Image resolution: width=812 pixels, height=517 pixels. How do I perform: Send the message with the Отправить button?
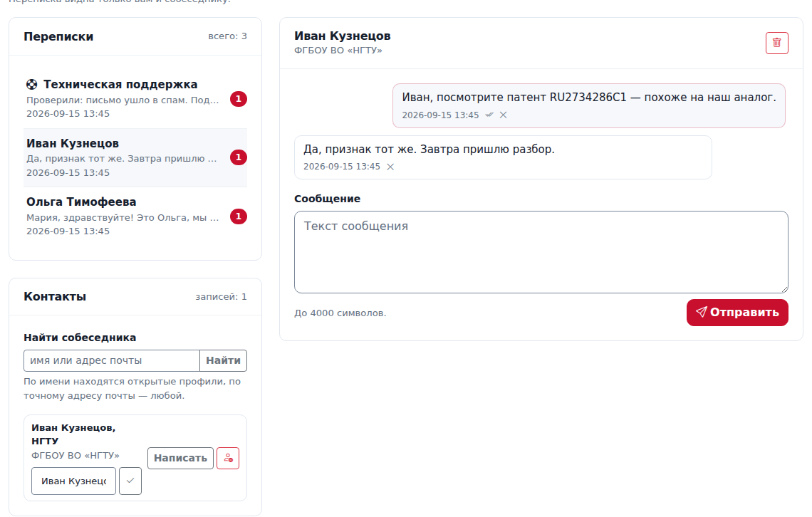click(x=737, y=313)
